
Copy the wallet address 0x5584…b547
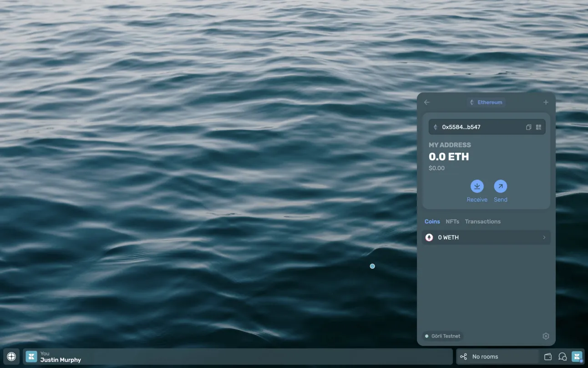[528, 127]
